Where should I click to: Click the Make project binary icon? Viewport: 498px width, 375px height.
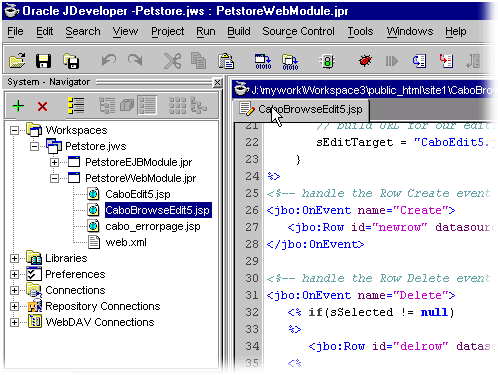(263, 62)
